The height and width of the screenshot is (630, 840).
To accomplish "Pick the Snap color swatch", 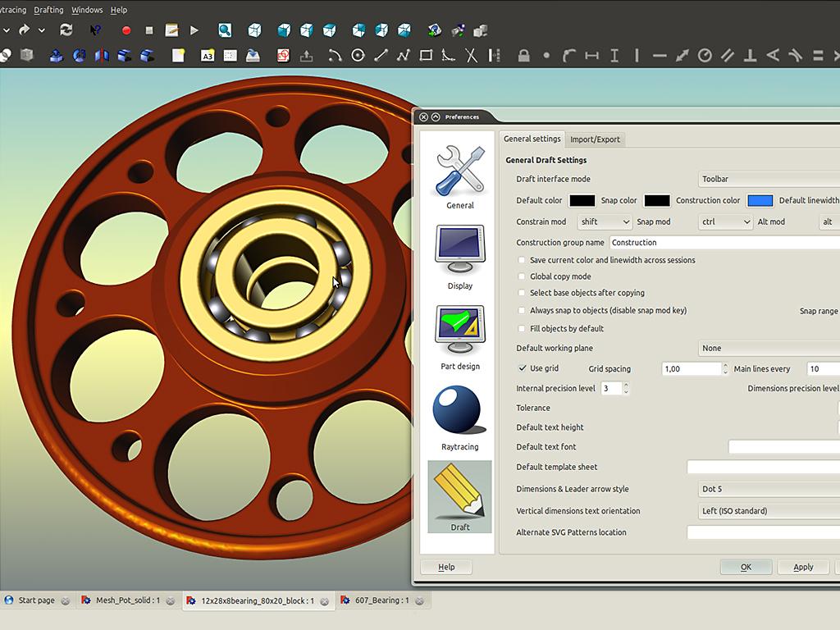I will point(657,200).
